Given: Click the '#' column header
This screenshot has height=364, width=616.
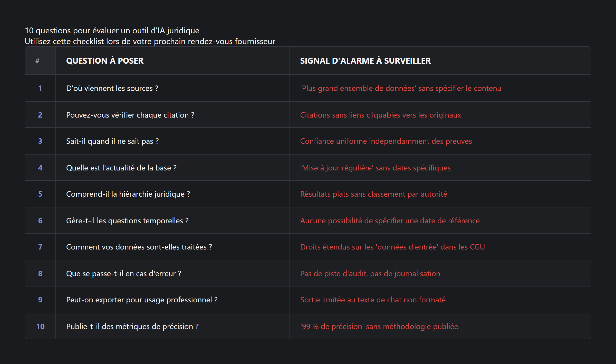Looking at the screenshot, I should point(37,61).
